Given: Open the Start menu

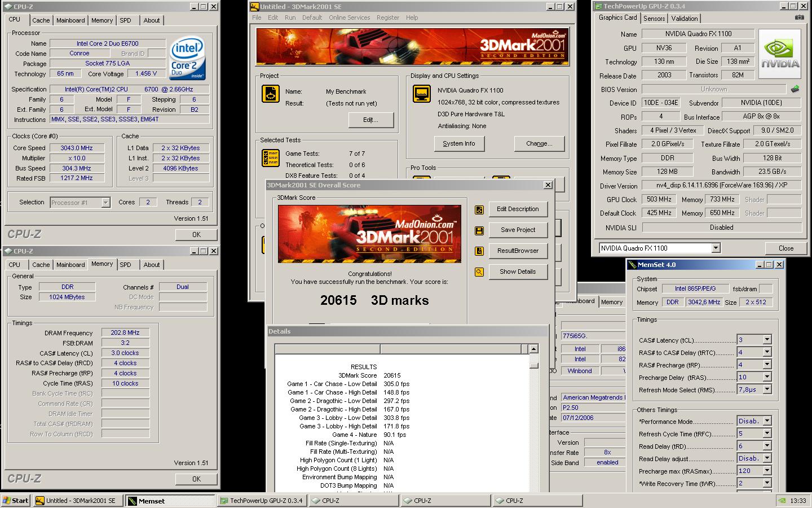Looking at the screenshot, I should [x=16, y=501].
